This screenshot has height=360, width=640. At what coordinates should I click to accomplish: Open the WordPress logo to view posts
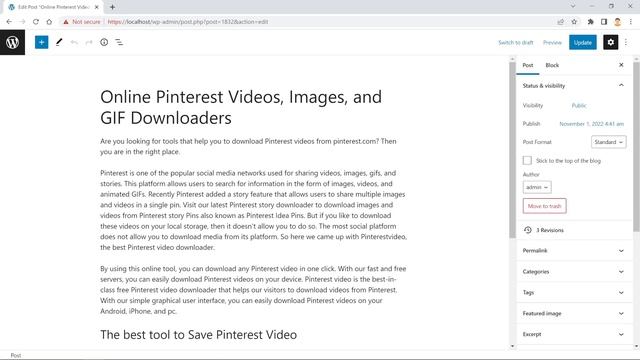coord(12,42)
